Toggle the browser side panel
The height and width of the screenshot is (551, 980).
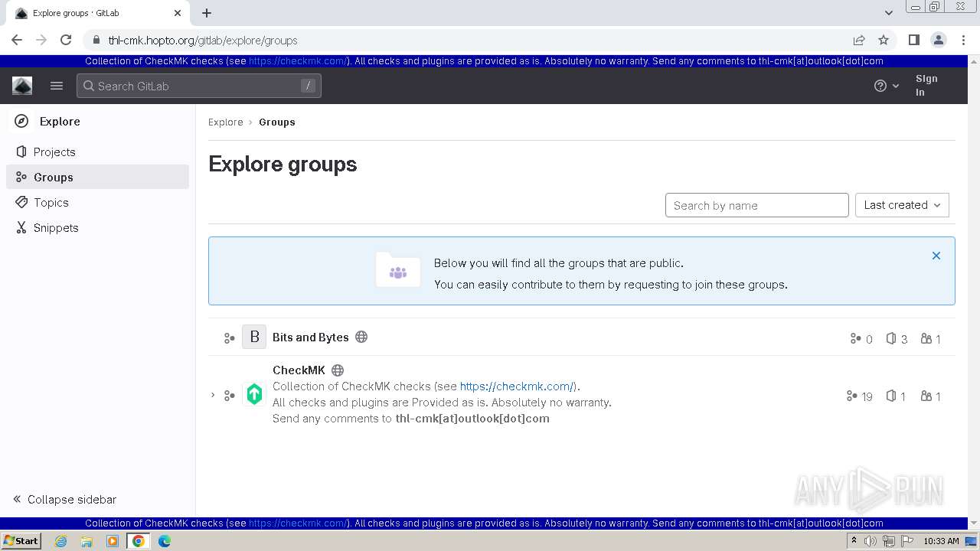[913, 40]
